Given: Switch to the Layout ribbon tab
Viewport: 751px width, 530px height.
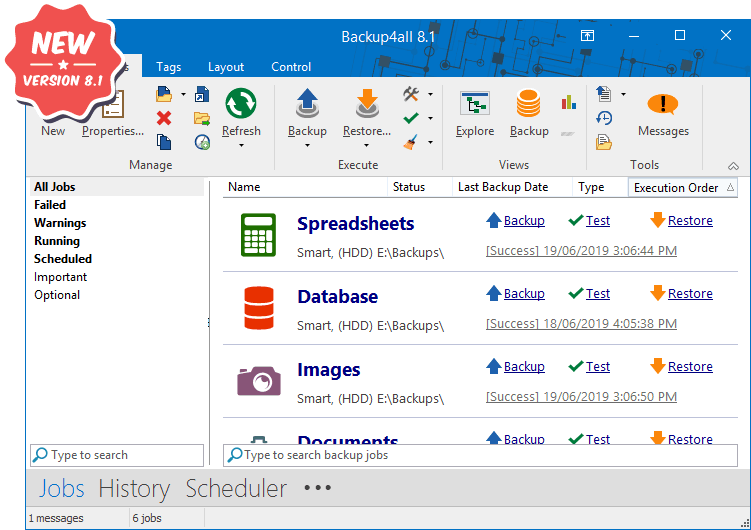Looking at the screenshot, I should click(226, 67).
